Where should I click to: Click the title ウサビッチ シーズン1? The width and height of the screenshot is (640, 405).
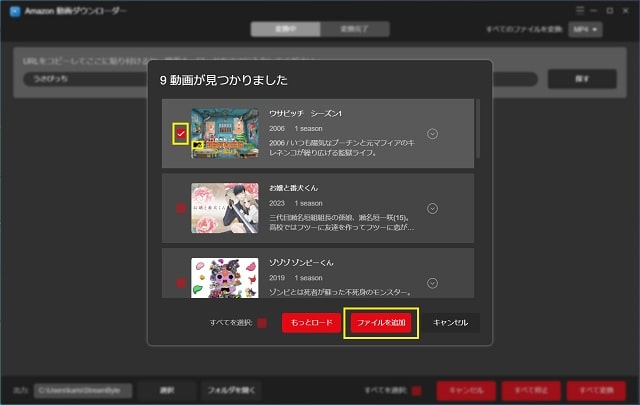pos(305,113)
